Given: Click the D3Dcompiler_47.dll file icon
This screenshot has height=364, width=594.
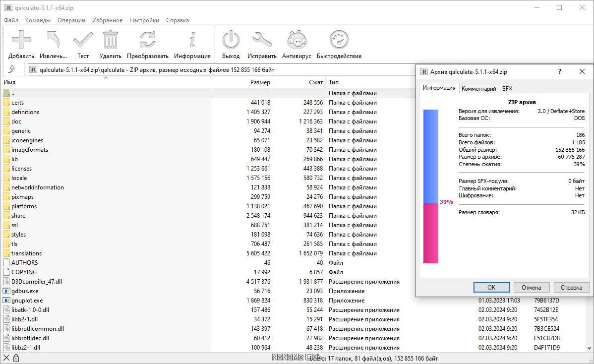Looking at the screenshot, I should 6,281.
